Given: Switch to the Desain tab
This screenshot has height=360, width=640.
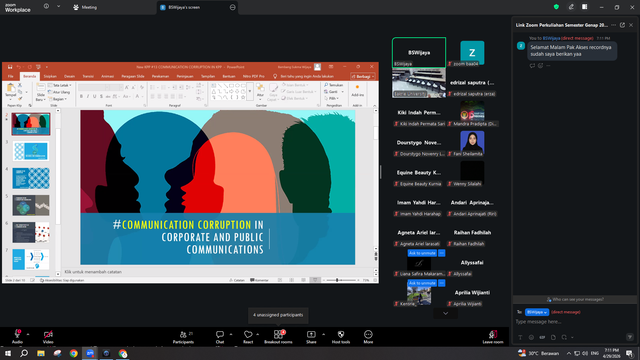Looking at the screenshot, I should pyautogui.click(x=69, y=76).
